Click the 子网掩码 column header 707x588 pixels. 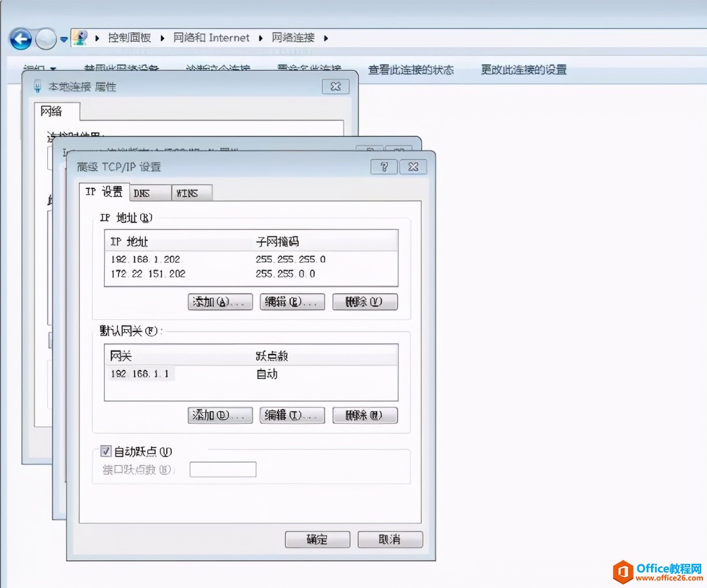(325, 242)
